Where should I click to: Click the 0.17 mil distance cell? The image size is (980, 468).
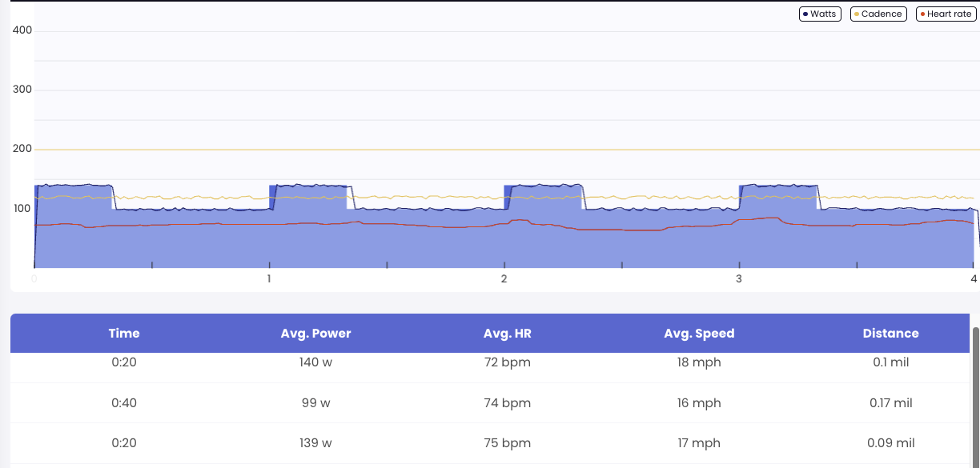click(x=890, y=403)
